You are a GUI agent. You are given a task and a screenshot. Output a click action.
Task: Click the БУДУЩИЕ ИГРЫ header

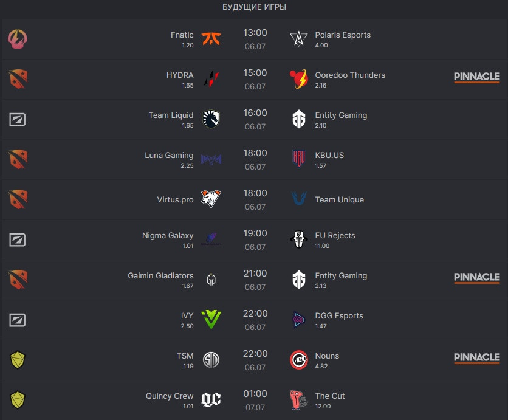tap(254, 7)
